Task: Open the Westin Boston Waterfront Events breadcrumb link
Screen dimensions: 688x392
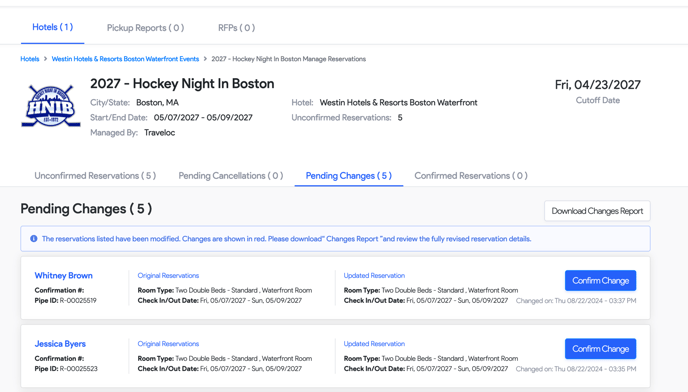Action: [x=125, y=59]
